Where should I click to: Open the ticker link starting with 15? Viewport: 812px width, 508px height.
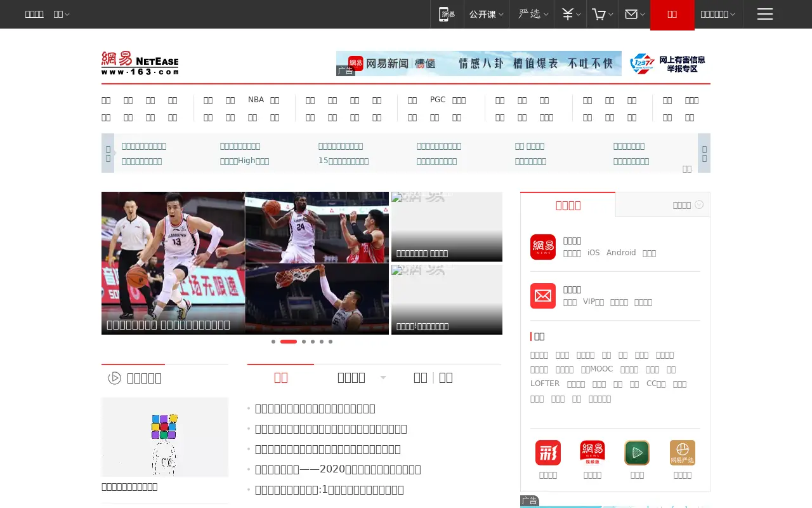(x=343, y=161)
